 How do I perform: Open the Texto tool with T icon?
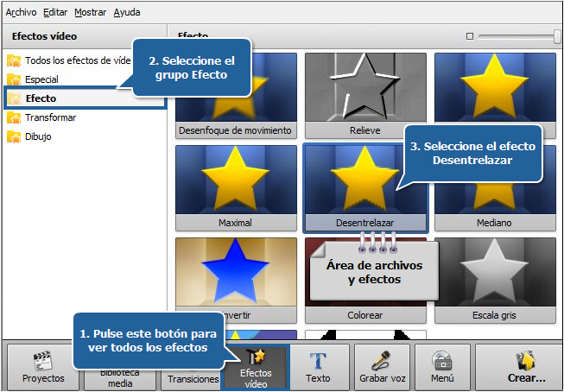click(319, 367)
